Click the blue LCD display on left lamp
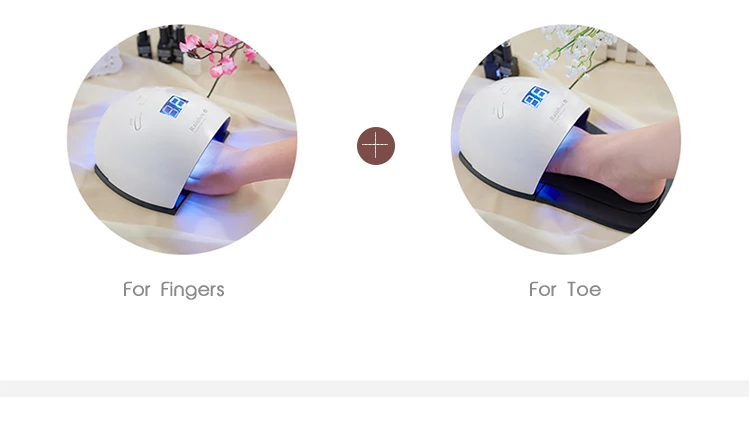 pos(173,106)
